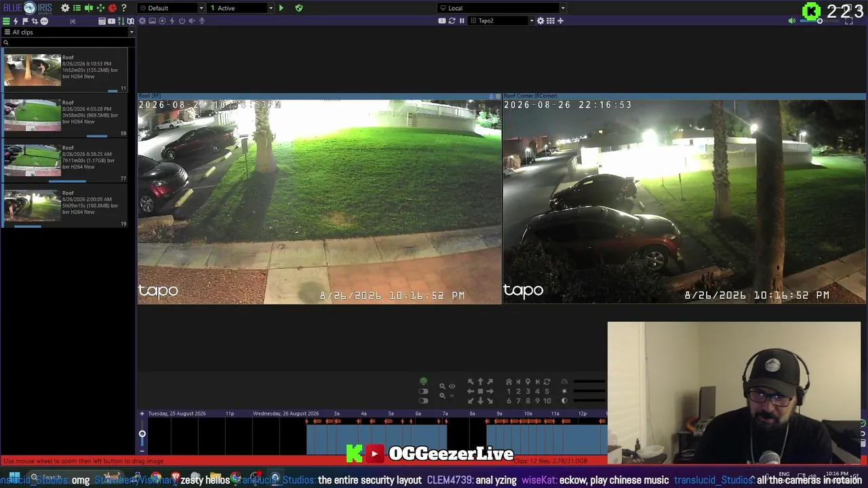Go to PTZ home position icon
This screenshot has height=488, width=868.
(x=509, y=382)
